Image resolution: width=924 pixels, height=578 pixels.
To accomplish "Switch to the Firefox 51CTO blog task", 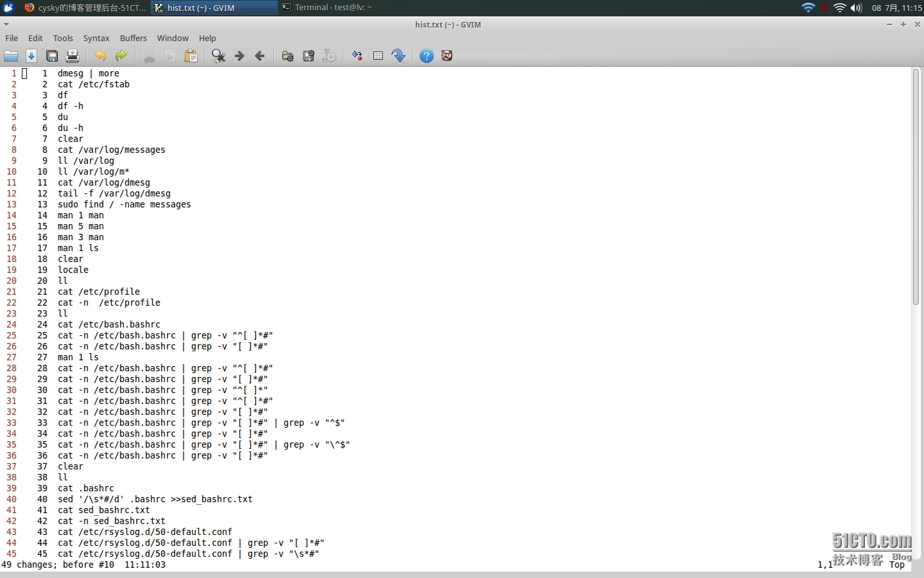I will pyautogui.click(x=85, y=8).
